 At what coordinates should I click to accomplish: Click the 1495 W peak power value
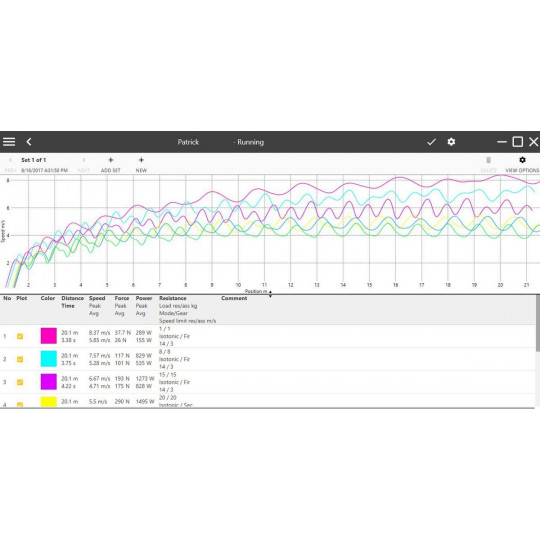pos(145,402)
